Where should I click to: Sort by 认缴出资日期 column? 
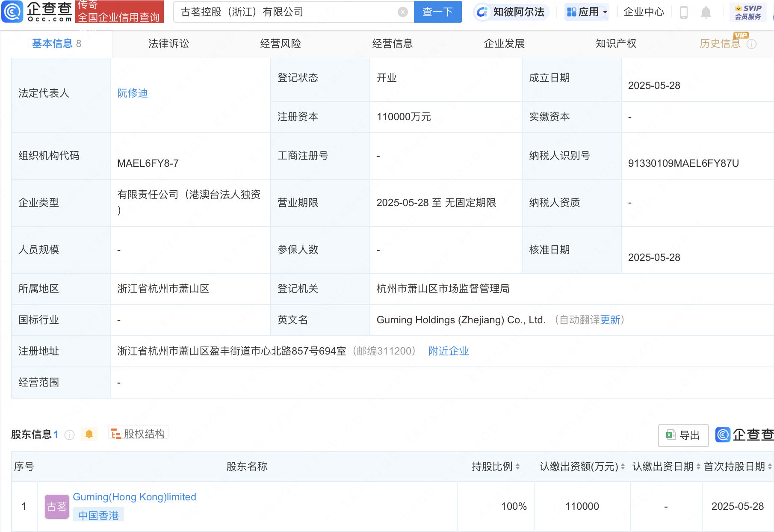698,467
